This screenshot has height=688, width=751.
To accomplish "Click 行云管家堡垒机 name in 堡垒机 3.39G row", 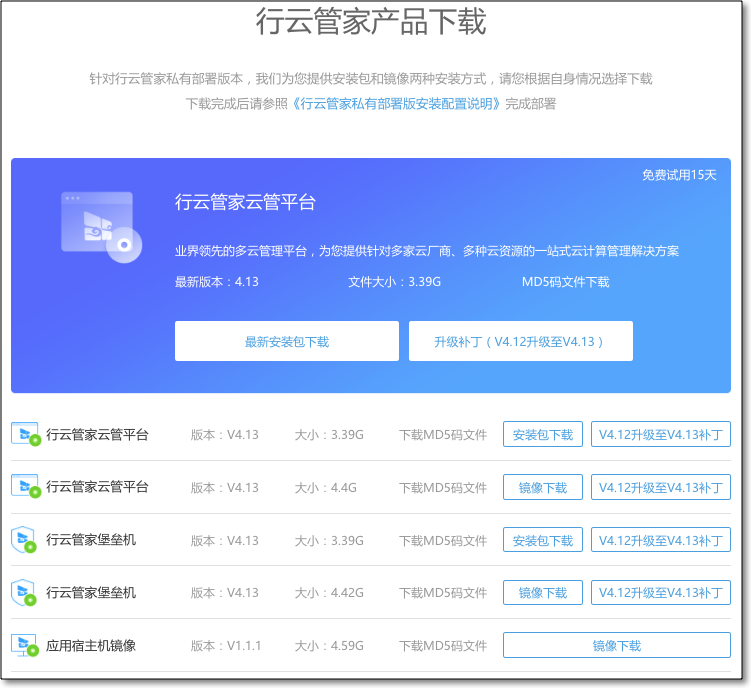I will coord(91,540).
